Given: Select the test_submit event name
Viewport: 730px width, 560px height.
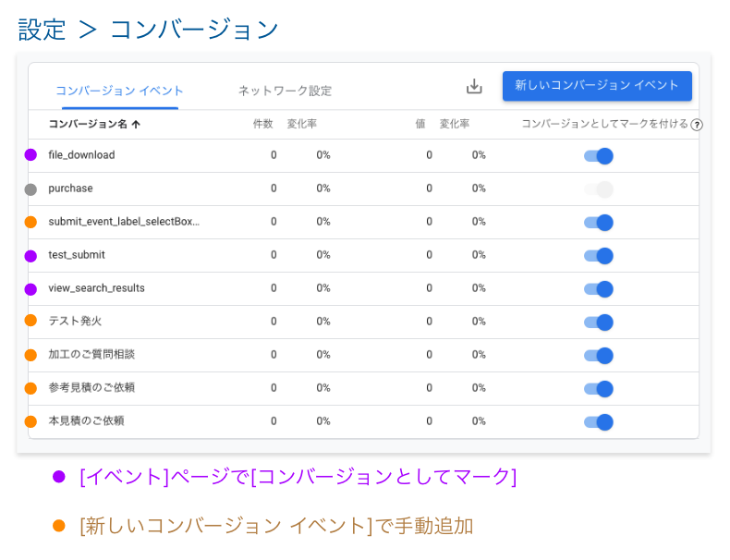Looking at the screenshot, I should point(77,255).
